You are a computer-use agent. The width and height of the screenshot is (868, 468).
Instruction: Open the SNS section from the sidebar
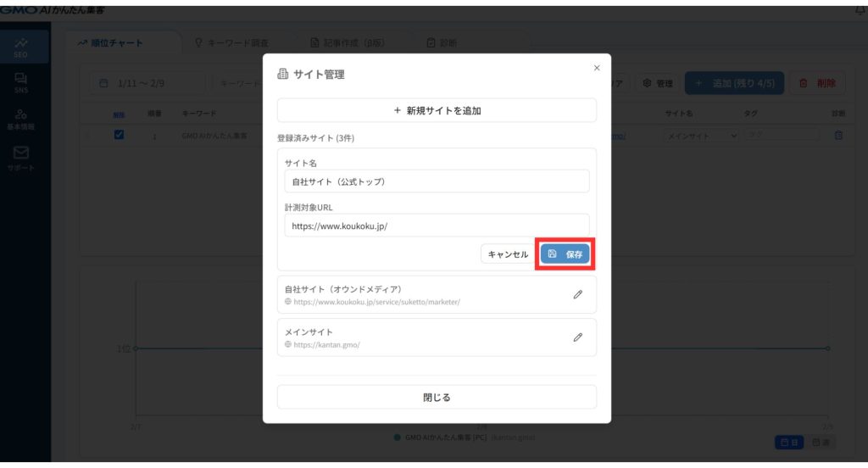click(21, 82)
